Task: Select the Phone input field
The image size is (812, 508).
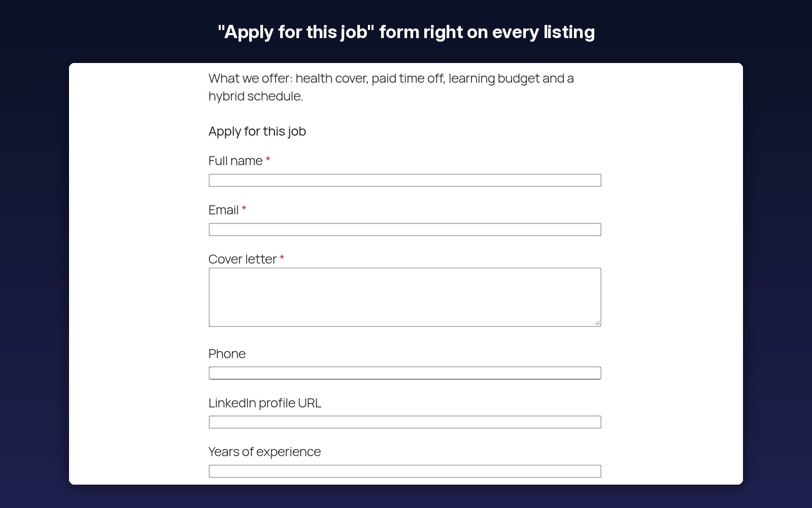Action: pos(404,373)
